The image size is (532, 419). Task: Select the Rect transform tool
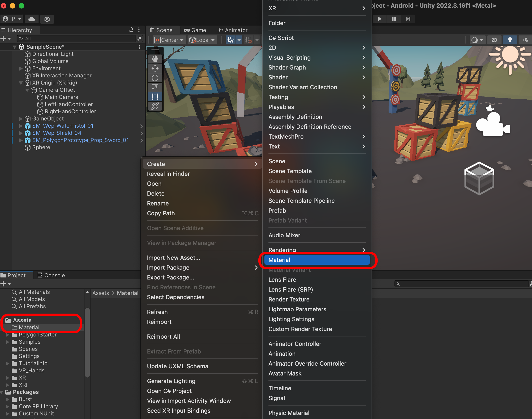click(155, 97)
